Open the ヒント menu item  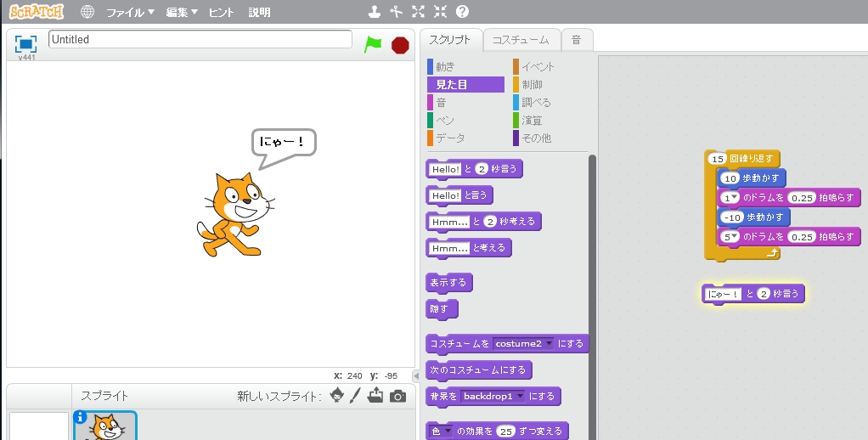point(221,12)
